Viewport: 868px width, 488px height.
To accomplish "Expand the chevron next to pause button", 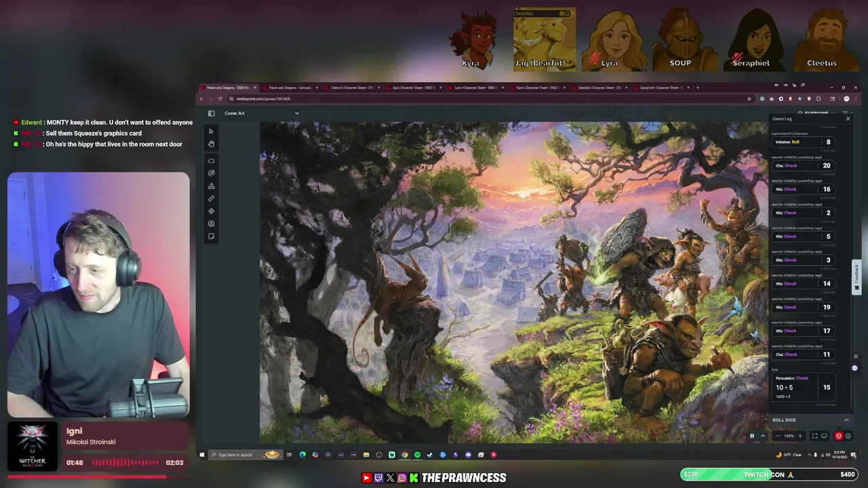I will [x=762, y=436].
